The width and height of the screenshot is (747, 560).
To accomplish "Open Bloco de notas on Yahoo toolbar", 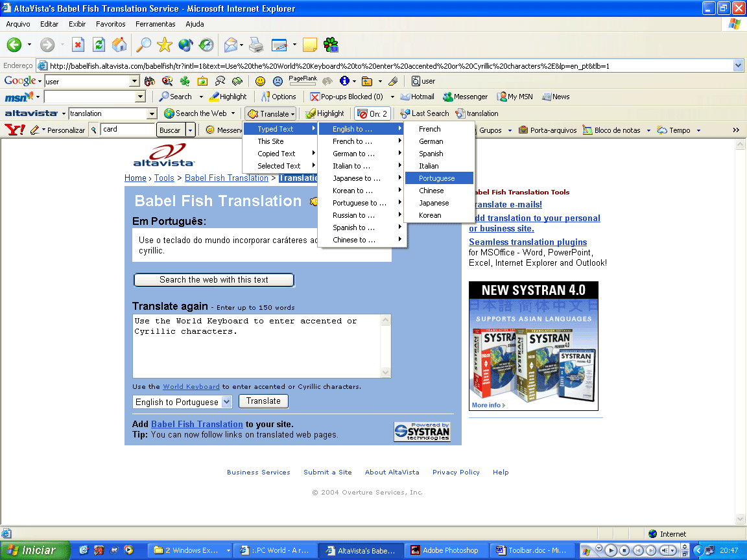I will (x=611, y=130).
